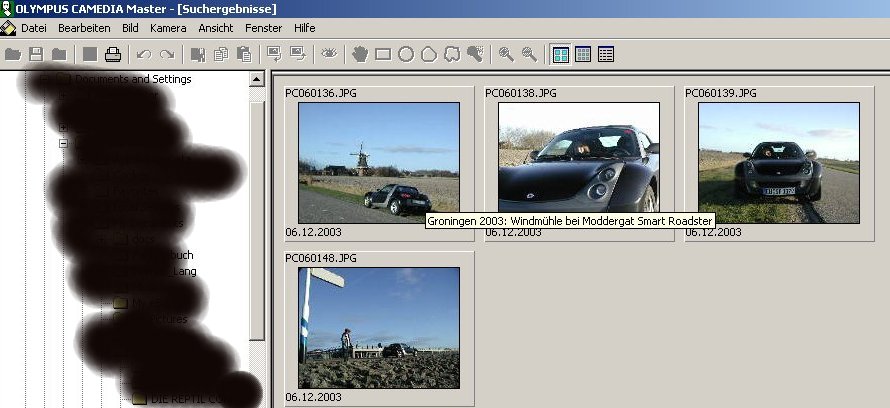Click the folder tree scroll up arrow
The width and height of the screenshot is (890, 408).
click(256, 79)
